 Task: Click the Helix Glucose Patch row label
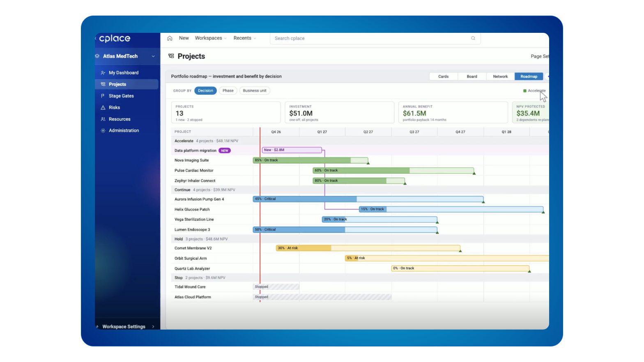pyautogui.click(x=192, y=209)
